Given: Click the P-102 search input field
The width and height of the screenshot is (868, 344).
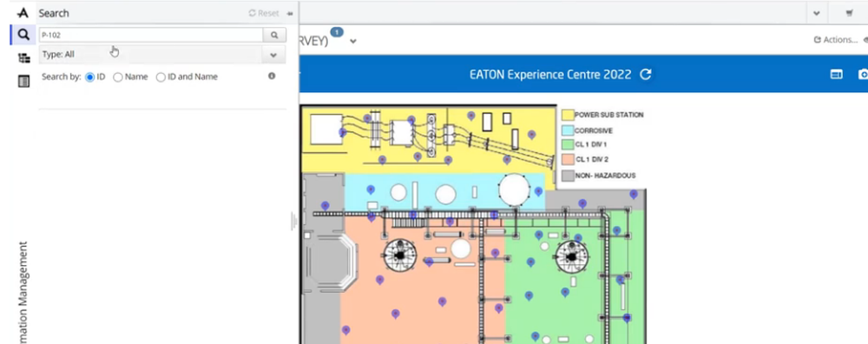Looking at the screenshot, I should pos(151,35).
